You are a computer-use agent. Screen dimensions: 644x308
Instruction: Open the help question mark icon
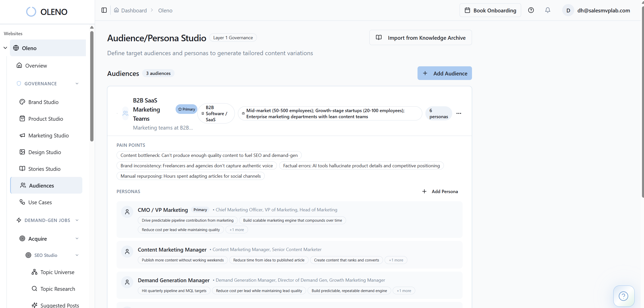pyautogui.click(x=531, y=10)
